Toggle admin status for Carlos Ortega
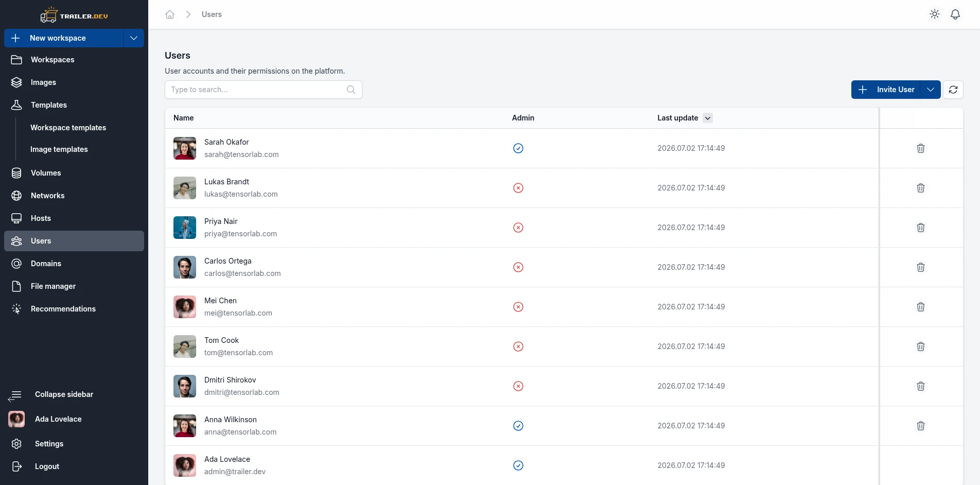 point(518,267)
